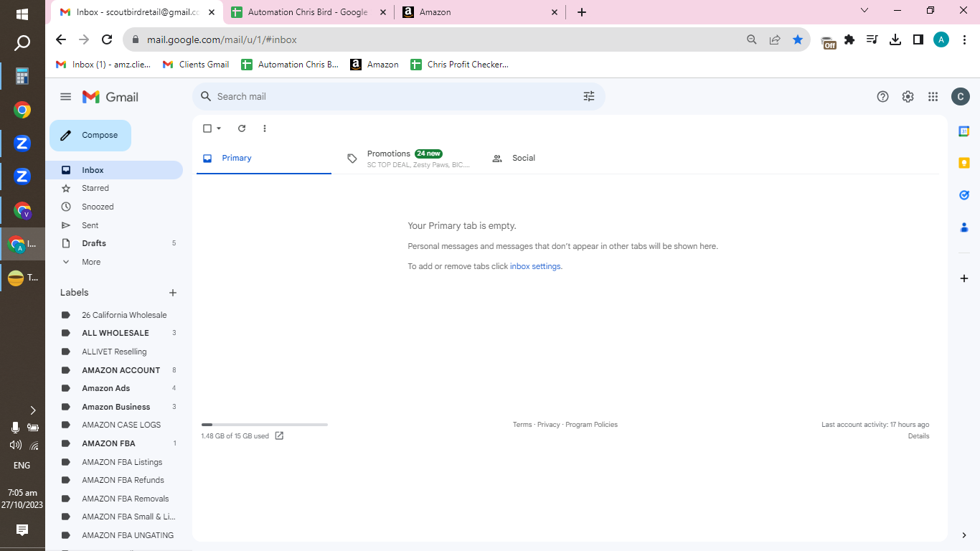Get add-ons plus icon in side panel

(964, 278)
